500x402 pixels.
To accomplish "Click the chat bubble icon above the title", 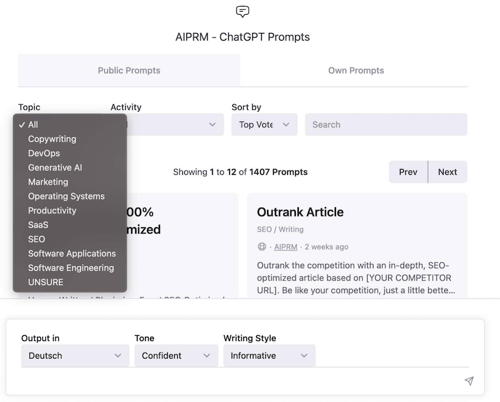I will tap(242, 12).
